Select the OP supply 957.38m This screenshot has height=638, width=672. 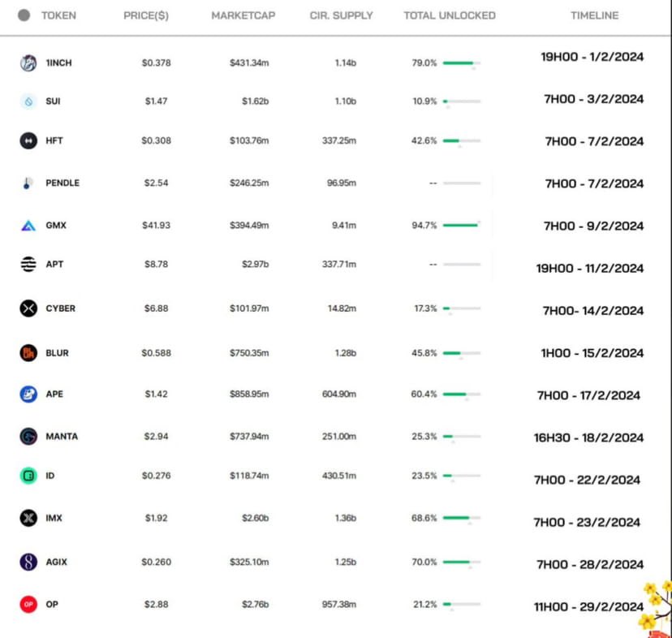click(x=339, y=604)
